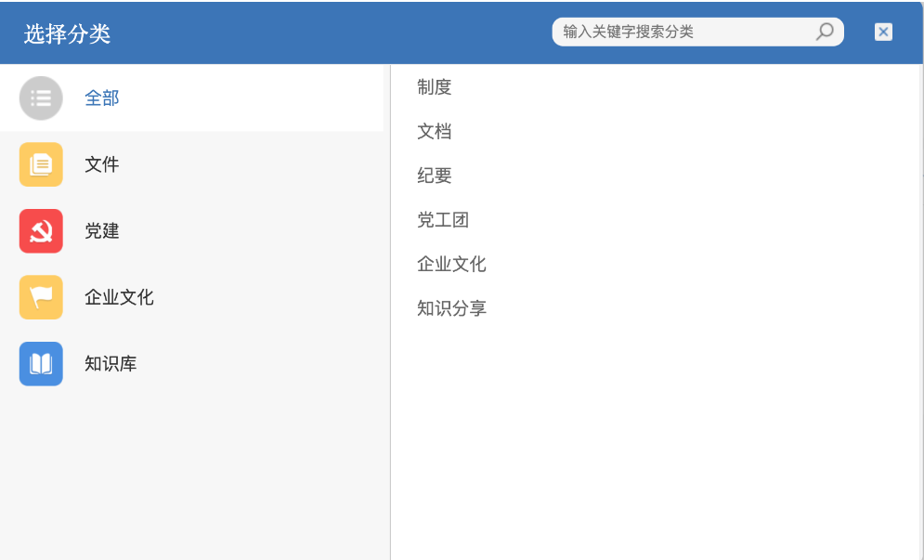
Task: Switch to the 文件 category label
Action: [102, 164]
